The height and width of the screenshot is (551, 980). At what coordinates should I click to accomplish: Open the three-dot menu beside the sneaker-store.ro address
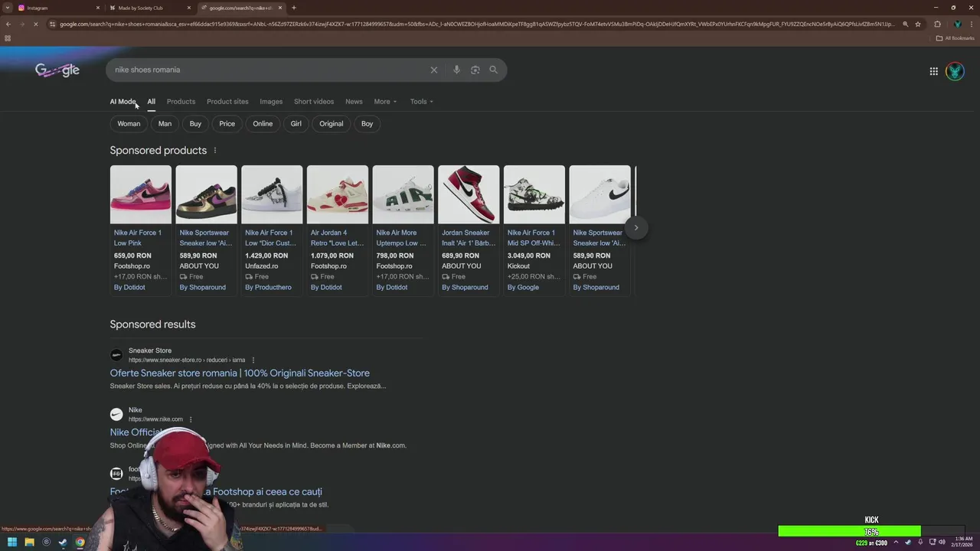(x=253, y=360)
